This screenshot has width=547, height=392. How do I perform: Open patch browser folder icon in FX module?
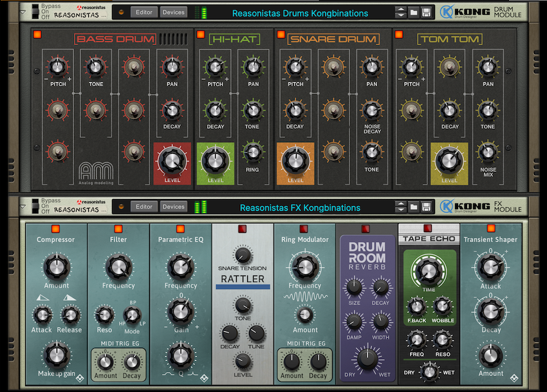(x=414, y=207)
